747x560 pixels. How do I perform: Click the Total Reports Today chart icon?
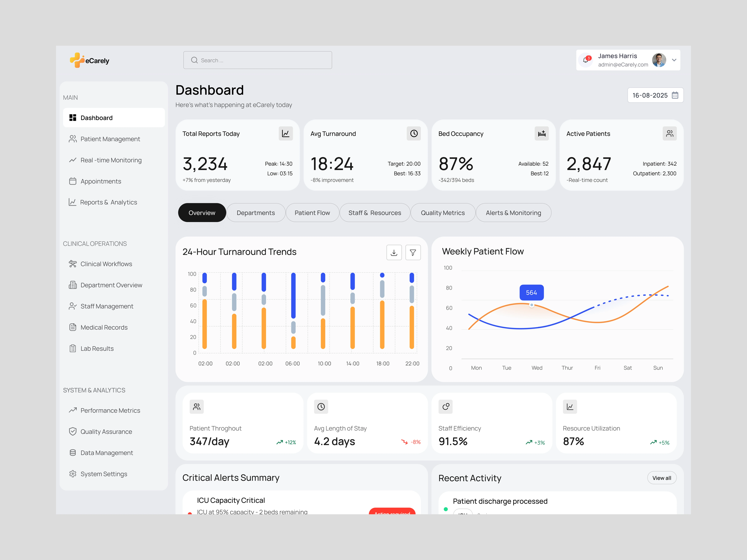pos(285,134)
